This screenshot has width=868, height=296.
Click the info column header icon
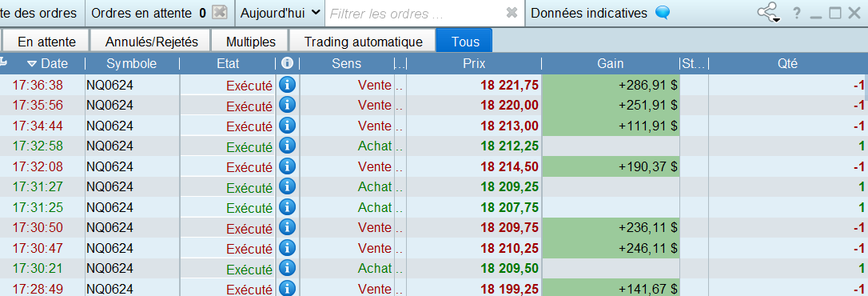(287, 63)
